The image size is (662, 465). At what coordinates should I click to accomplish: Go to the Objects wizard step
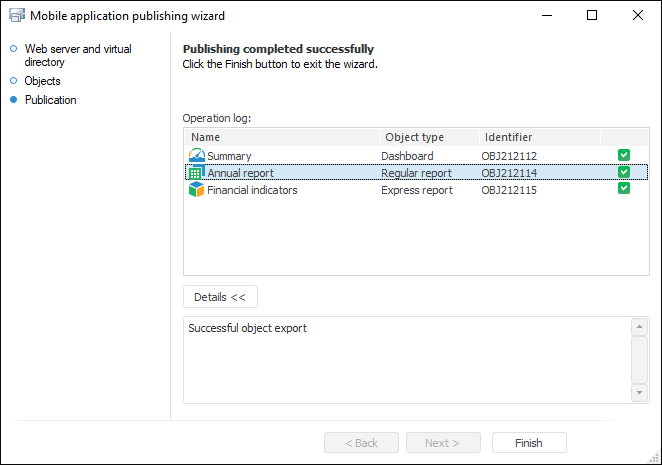(42, 81)
